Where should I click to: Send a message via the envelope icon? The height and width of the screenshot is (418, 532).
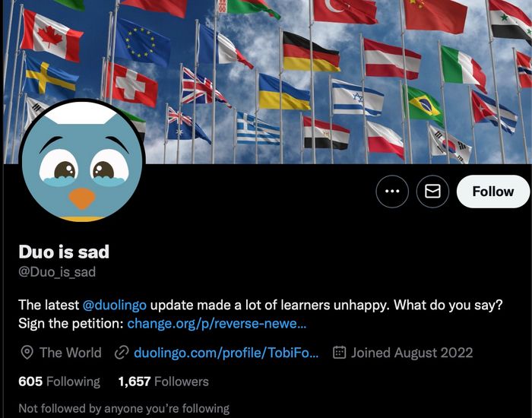432,192
